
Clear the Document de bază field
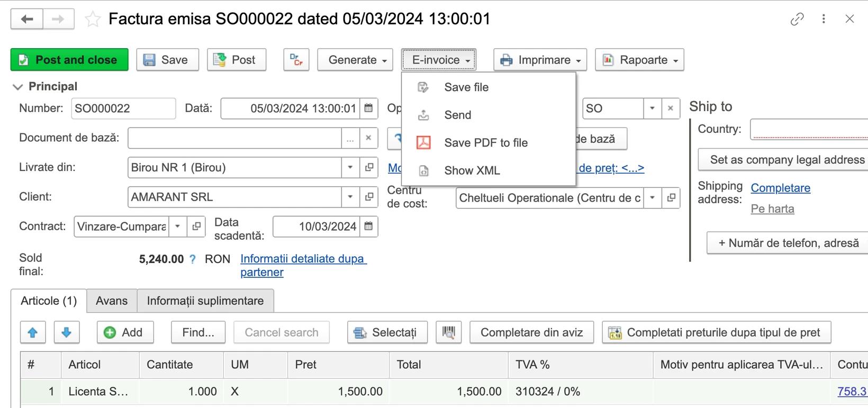368,138
